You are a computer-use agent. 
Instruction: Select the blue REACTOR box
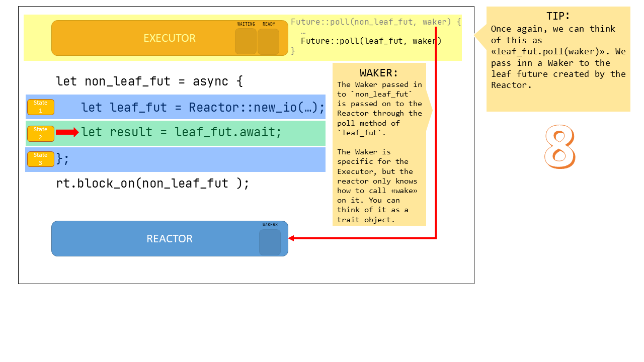pos(151,239)
